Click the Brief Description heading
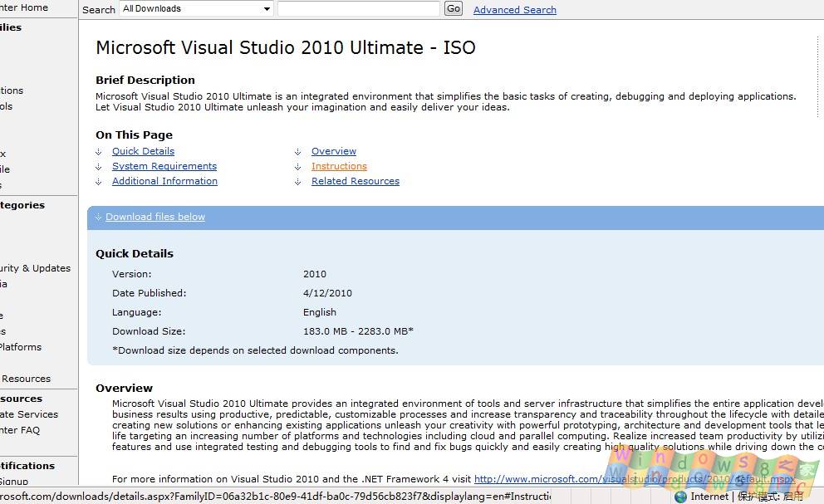 point(145,80)
